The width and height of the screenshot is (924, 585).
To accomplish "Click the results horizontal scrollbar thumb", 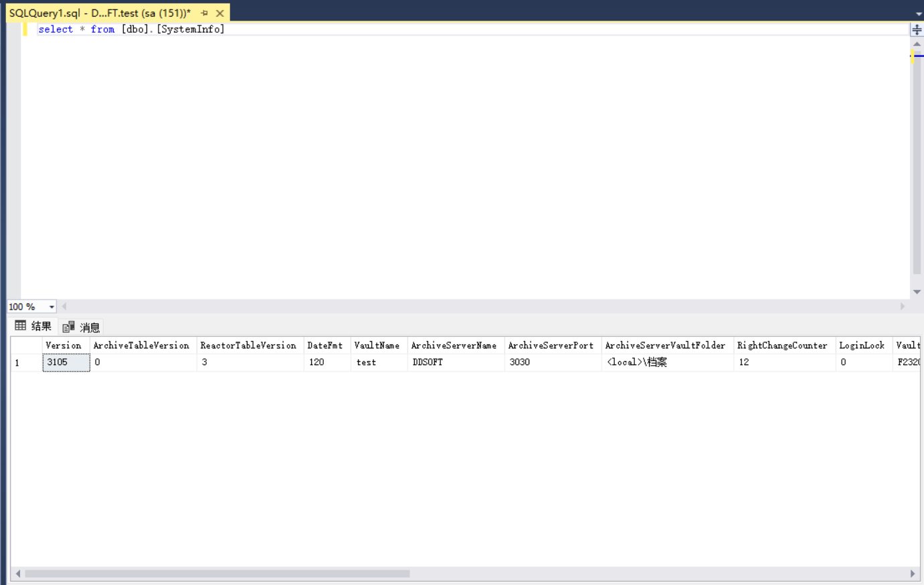I will 217,574.
